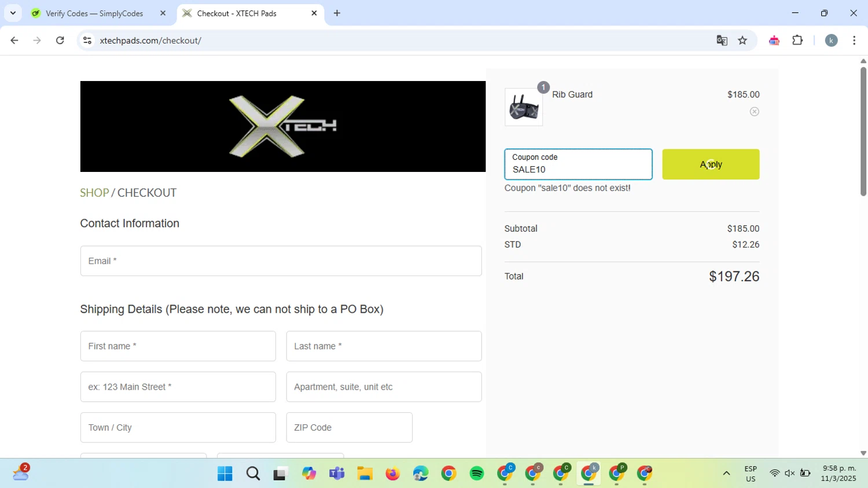
Task: Open a new browser tab
Action: [337, 13]
